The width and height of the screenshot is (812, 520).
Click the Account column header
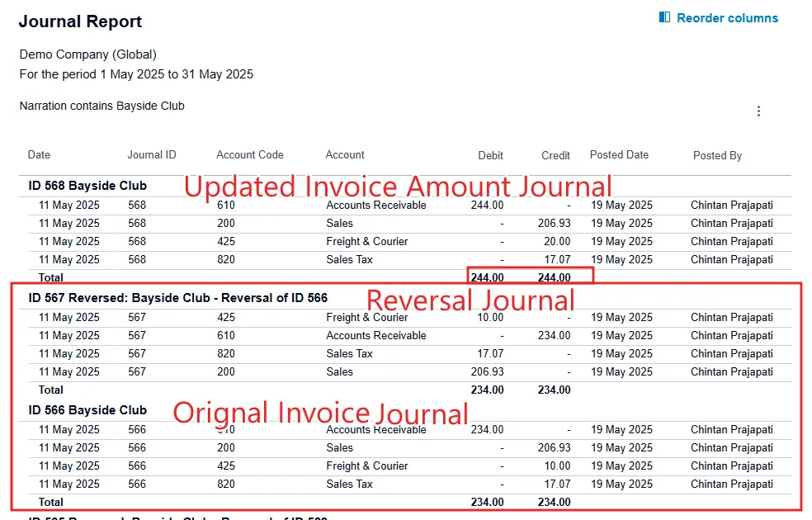point(345,155)
